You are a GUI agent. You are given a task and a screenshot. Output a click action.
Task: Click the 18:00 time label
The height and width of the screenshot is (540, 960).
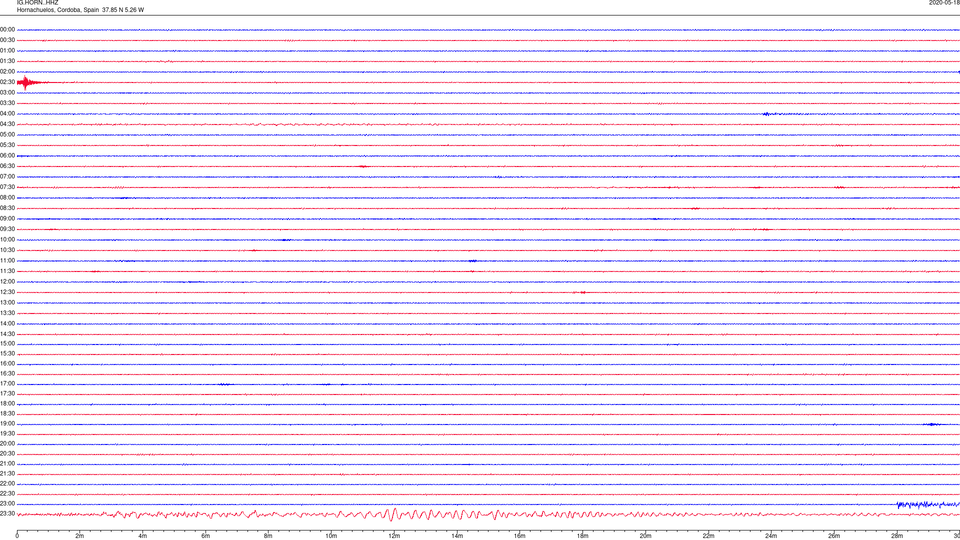coord(7,404)
